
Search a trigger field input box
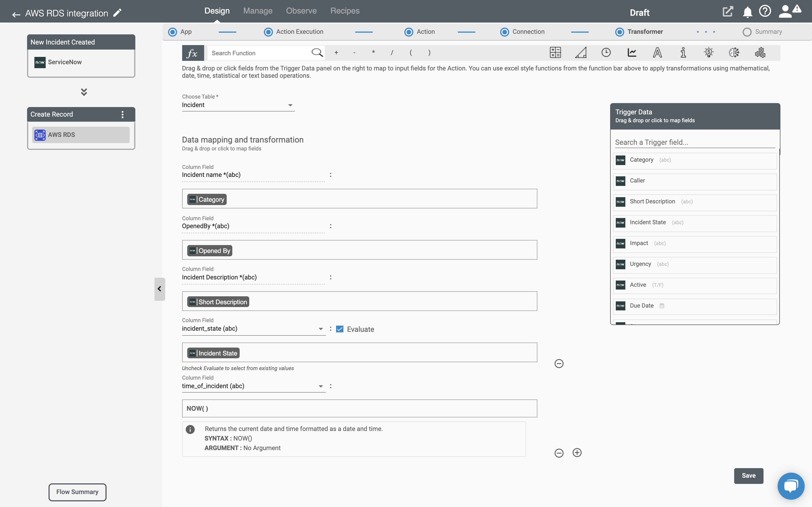click(x=694, y=142)
